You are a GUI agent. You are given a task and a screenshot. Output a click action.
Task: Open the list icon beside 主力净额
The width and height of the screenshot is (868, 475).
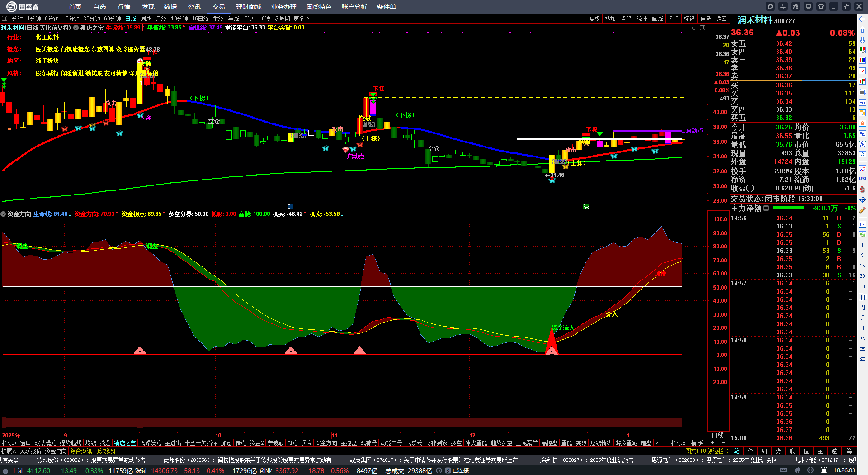[766, 209]
